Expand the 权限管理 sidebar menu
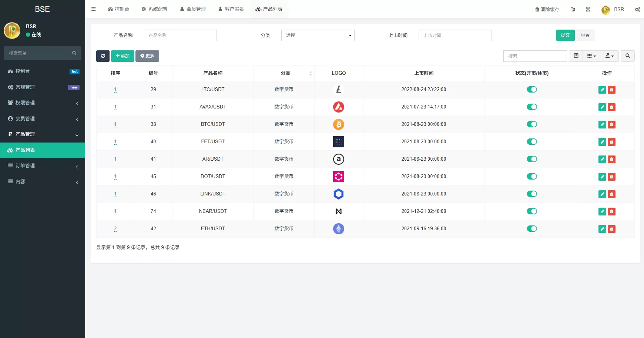Screen dimensions: 644x338 click(43, 103)
